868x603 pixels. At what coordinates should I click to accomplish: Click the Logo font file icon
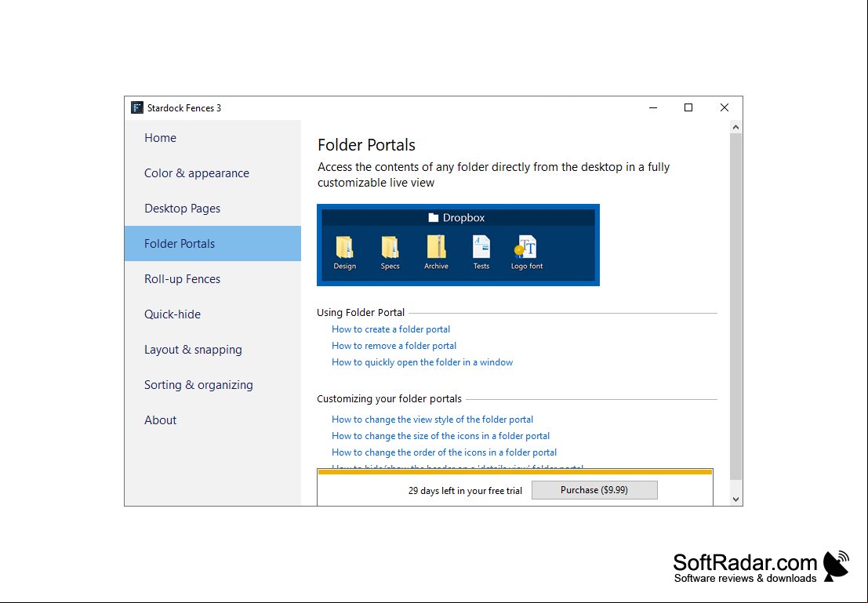tap(526, 247)
